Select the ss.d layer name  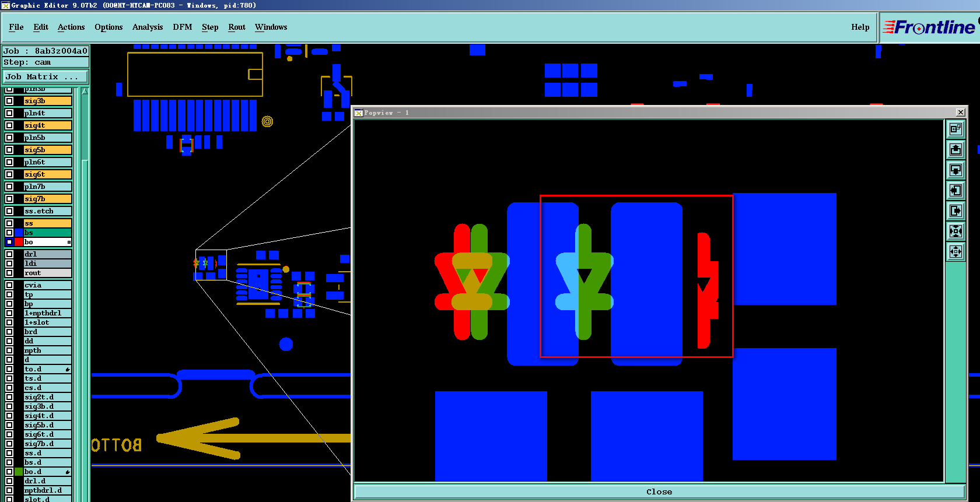tap(48, 453)
